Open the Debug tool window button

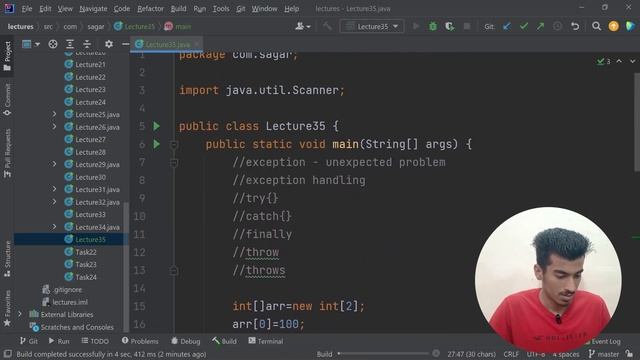click(x=186, y=341)
